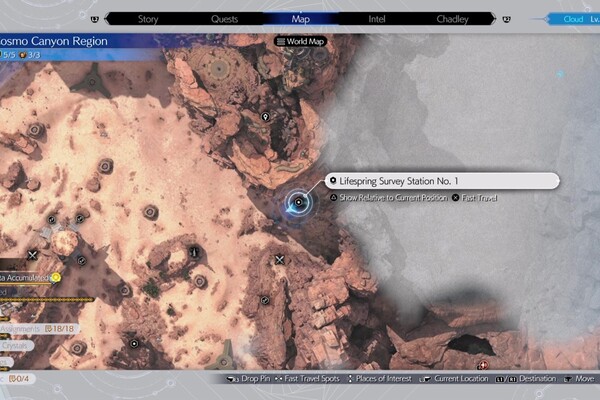Viewport: 600px width, 400px height.
Task: Click the Fast Travel Spots hint
Action: [307, 379]
